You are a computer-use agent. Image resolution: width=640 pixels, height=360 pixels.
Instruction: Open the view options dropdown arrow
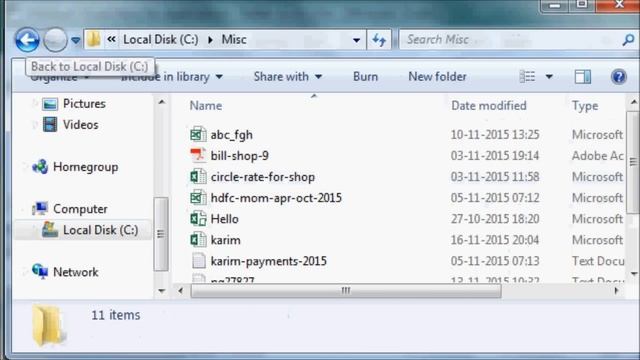coord(549,76)
